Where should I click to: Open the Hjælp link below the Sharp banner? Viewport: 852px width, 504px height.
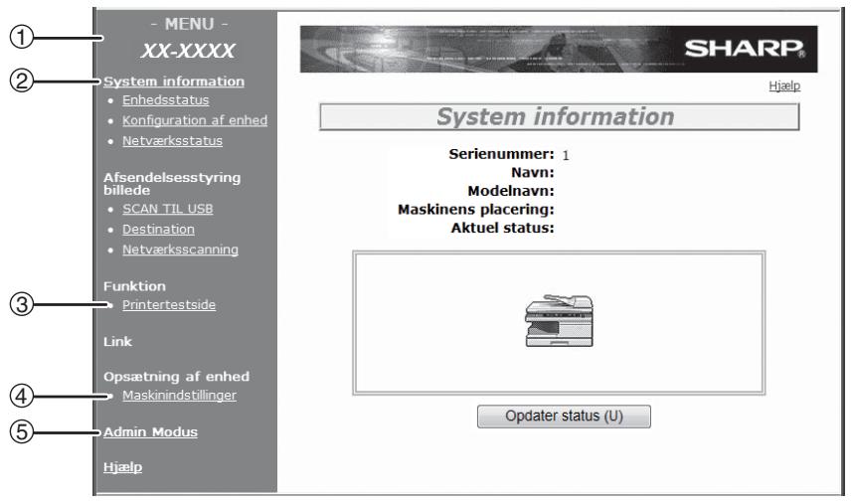pos(784,85)
